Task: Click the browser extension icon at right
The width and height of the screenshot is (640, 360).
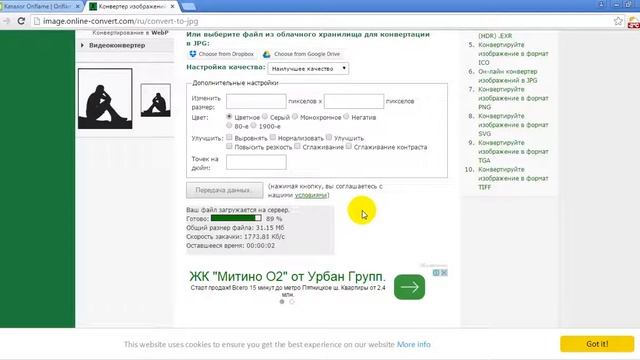Action: coord(634,22)
